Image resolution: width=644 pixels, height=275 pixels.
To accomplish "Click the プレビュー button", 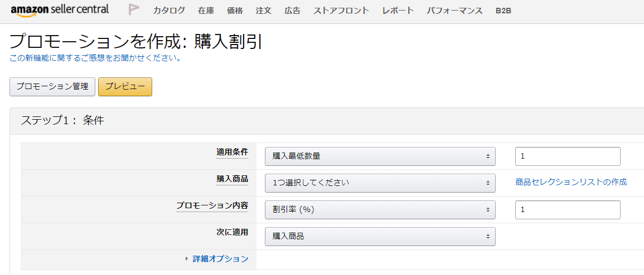I will (x=125, y=86).
